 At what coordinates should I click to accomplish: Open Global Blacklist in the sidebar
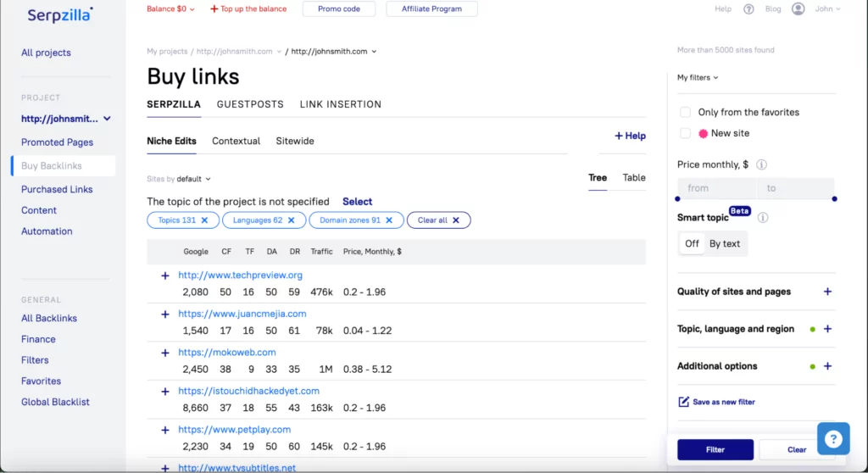coord(55,402)
